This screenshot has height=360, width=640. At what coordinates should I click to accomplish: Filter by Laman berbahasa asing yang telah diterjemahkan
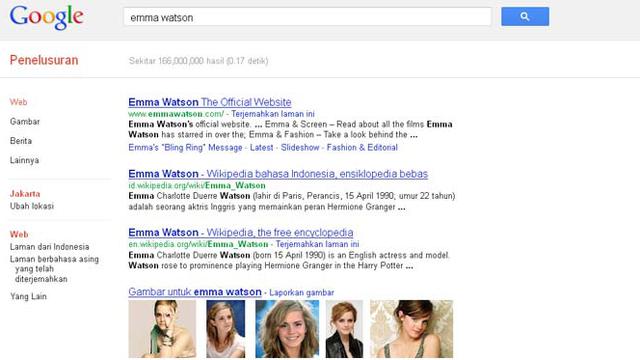(x=54, y=269)
